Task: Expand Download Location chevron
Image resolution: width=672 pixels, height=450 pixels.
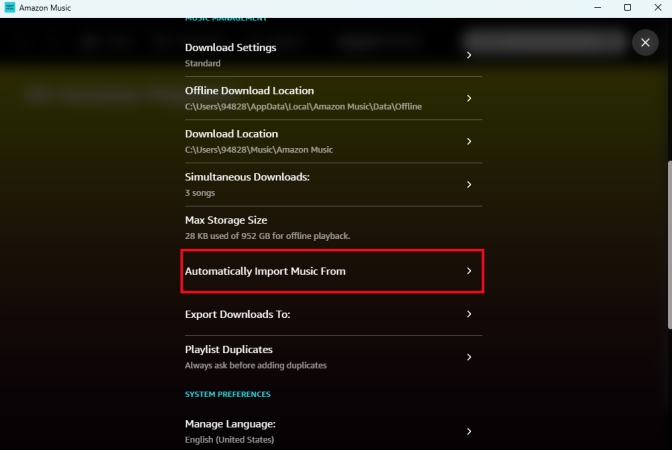Action: pyautogui.click(x=469, y=141)
